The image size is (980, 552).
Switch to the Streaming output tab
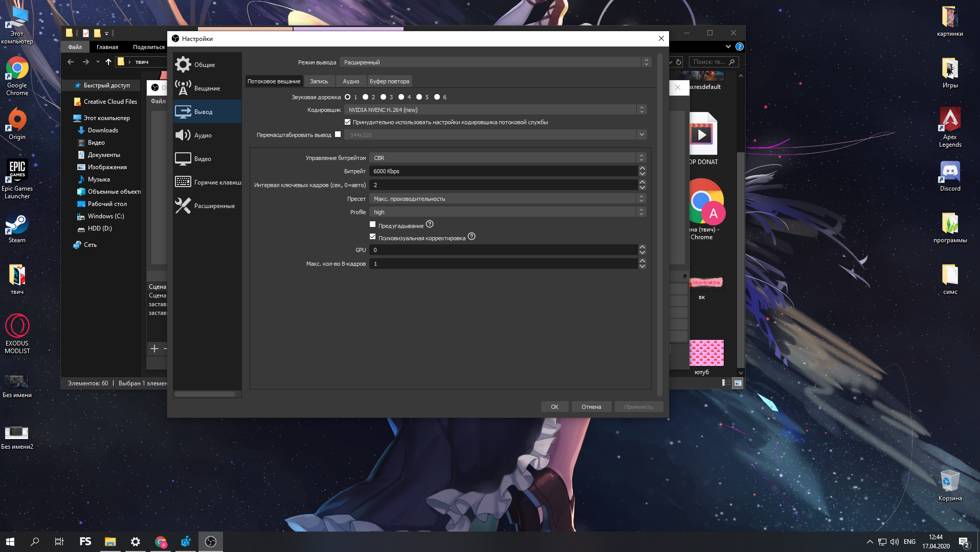pos(274,81)
